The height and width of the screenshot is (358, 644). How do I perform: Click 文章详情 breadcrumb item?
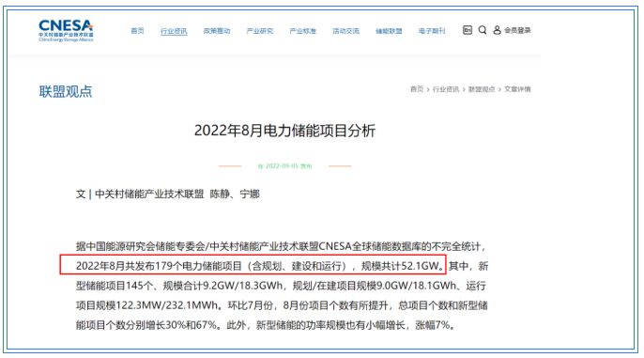pos(517,89)
